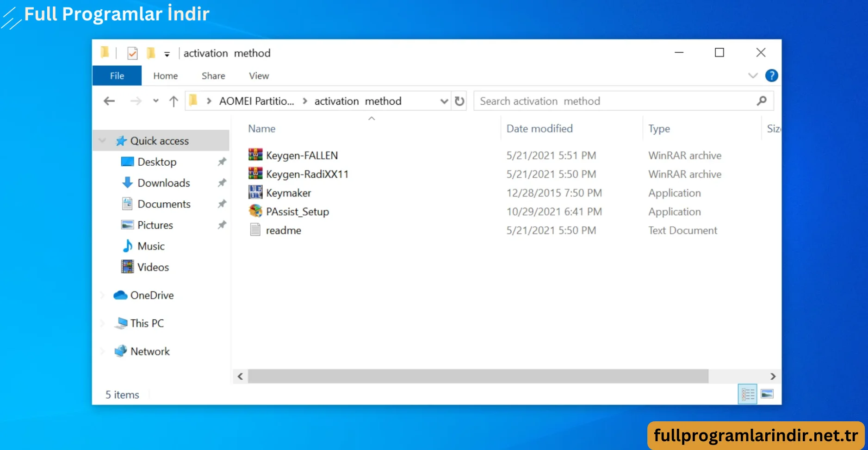Select the readme text document icon
The width and height of the screenshot is (868, 450).
(x=255, y=230)
